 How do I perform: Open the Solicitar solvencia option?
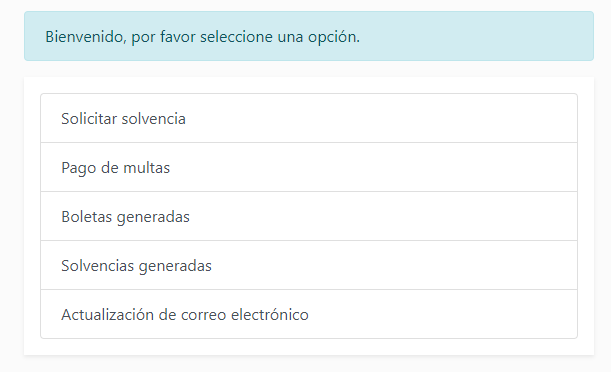[x=309, y=118]
